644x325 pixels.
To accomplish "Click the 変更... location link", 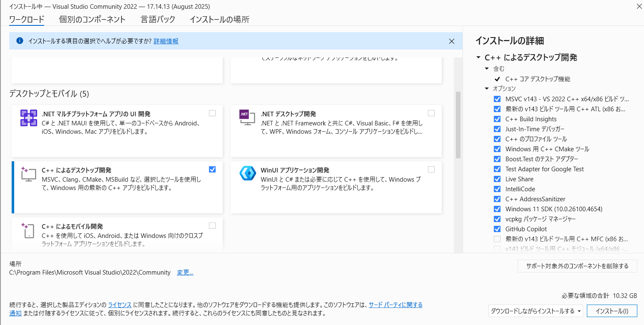I will [185, 272].
